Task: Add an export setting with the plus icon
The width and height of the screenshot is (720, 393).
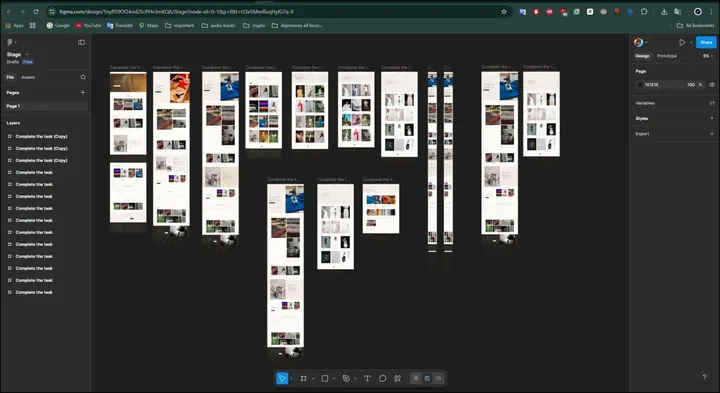Action: pyautogui.click(x=712, y=134)
